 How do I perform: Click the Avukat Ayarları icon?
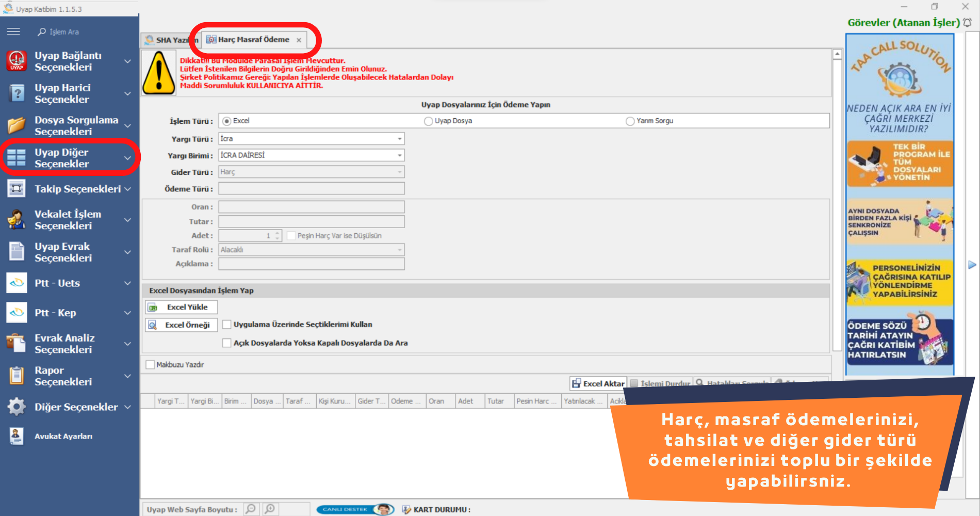(17, 436)
